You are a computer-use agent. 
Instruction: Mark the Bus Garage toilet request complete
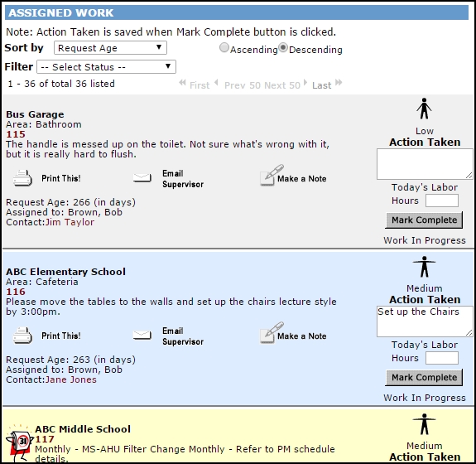click(424, 220)
